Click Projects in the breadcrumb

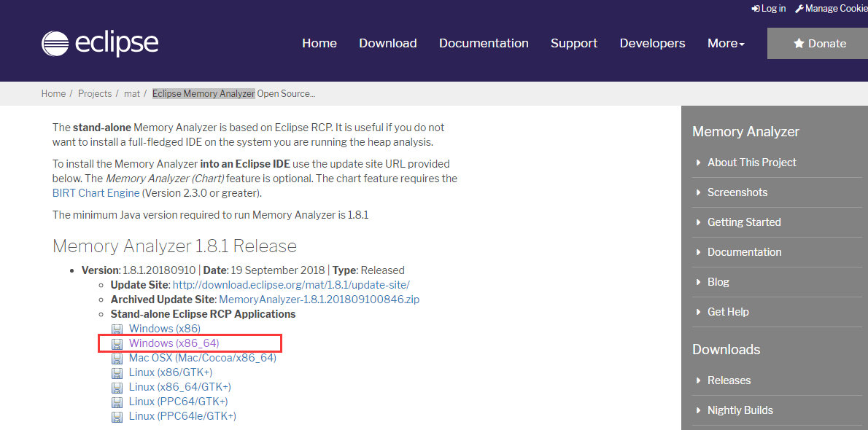(x=95, y=93)
